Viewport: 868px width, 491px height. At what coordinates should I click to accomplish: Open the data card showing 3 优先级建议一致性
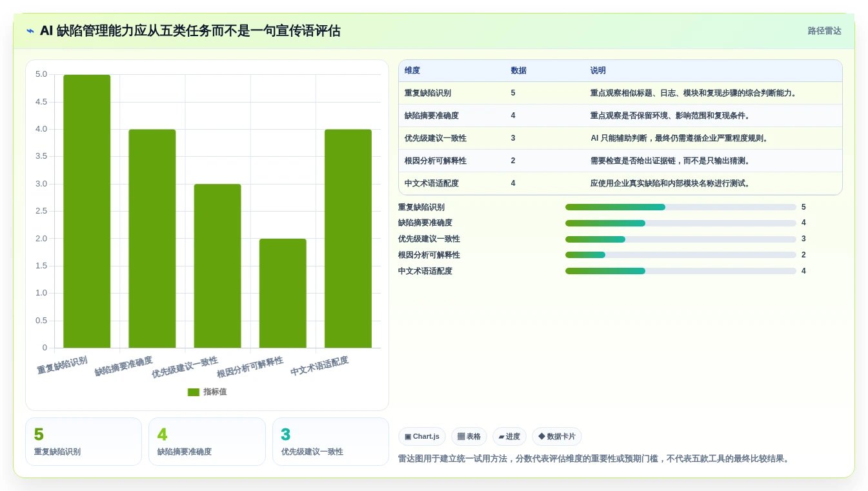click(x=330, y=441)
